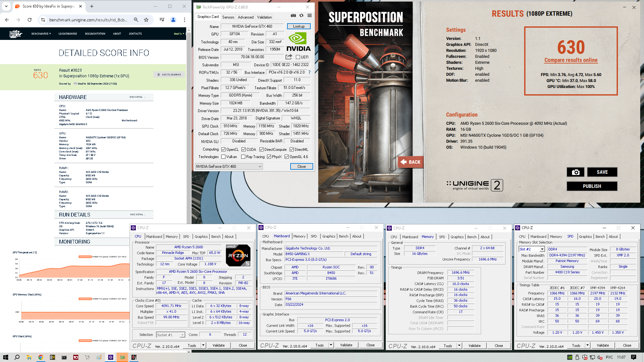Expand the Tools arrow in the CPU-Z Mainboard window
This screenshot has width=644, height=362.
pyautogui.click(x=331, y=345)
